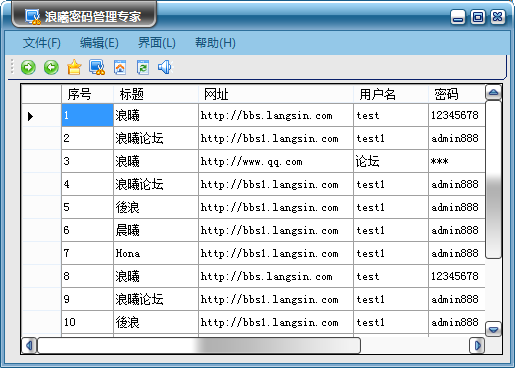Select the title cell 浪曦 in row 1
The height and width of the screenshot is (368, 515).
[x=156, y=115]
